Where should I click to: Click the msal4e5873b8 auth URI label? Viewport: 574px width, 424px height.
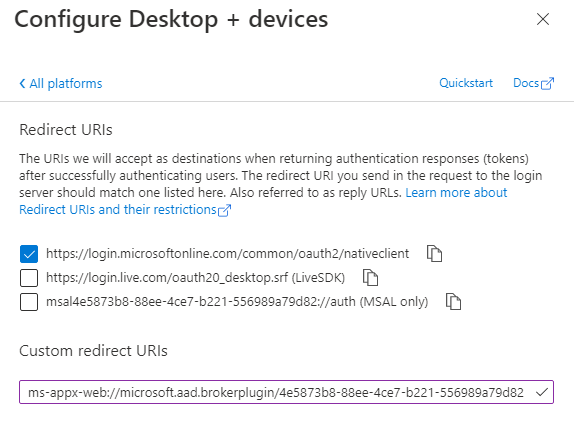pos(237,302)
